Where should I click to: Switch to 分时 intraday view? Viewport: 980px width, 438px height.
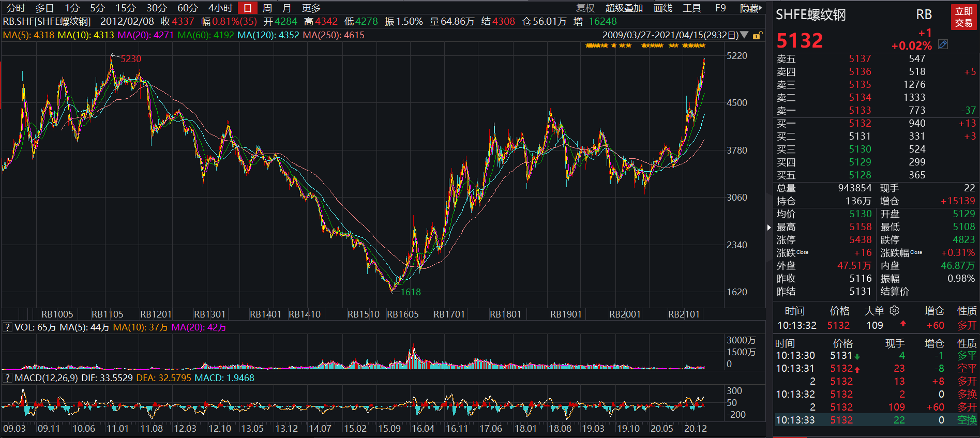(x=16, y=8)
